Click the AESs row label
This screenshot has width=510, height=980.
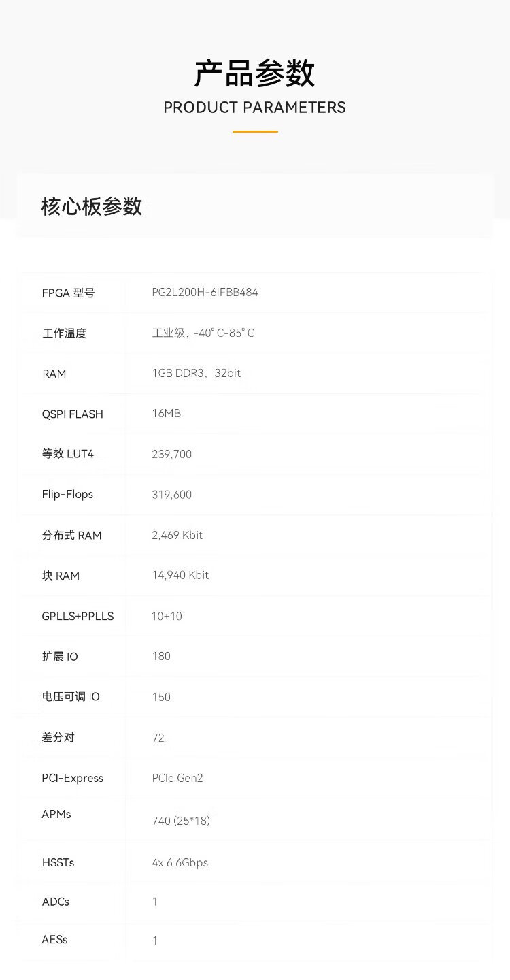(54, 940)
